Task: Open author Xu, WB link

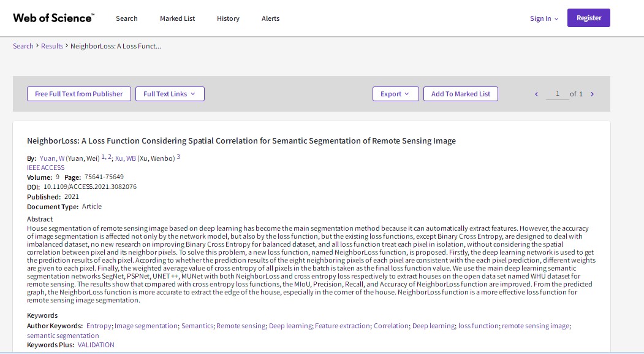Action: 125,158
